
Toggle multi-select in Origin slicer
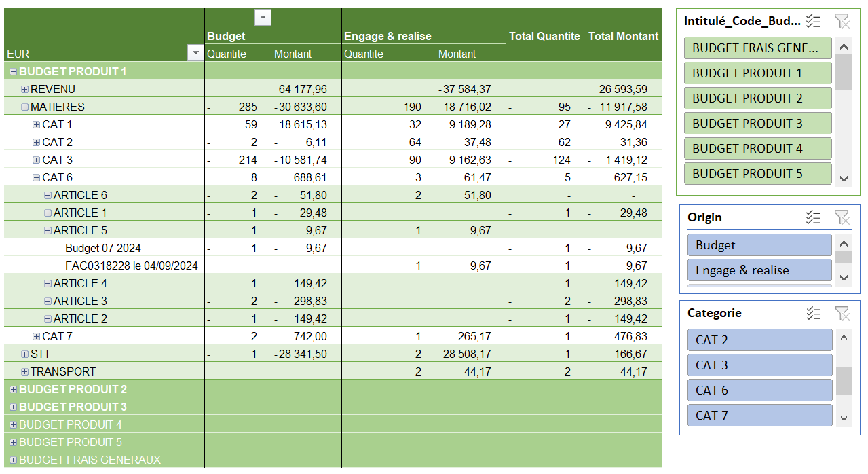(814, 217)
